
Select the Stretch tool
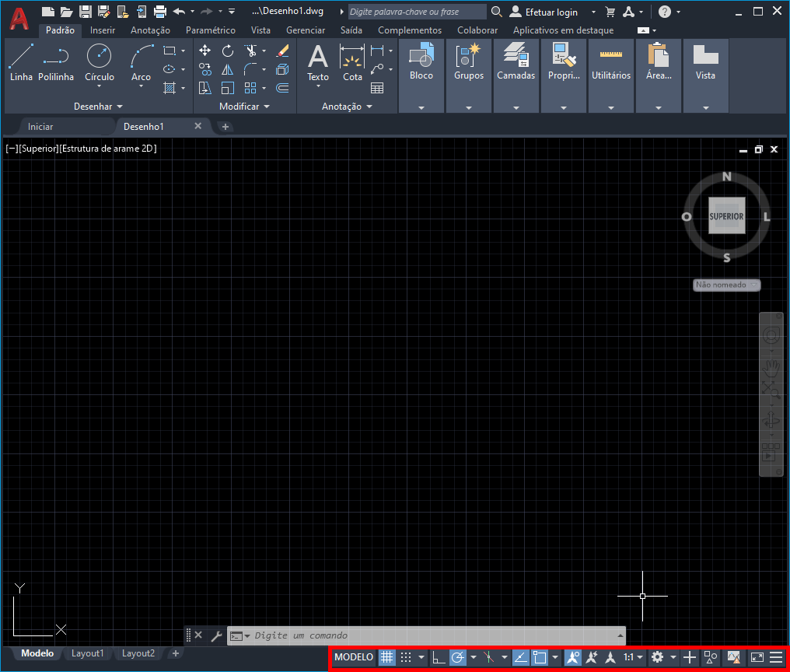(x=204, y=88)
